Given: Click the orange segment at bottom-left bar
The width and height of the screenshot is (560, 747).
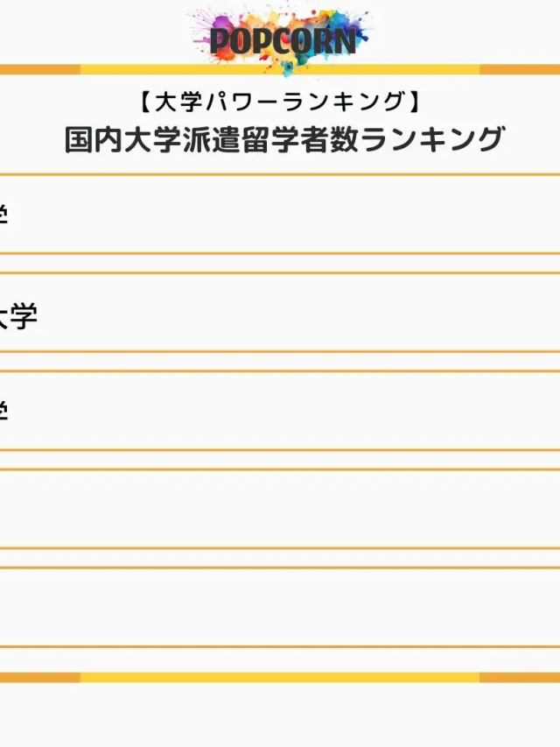Looking at the screenshot, I should (x=39, y=677).
